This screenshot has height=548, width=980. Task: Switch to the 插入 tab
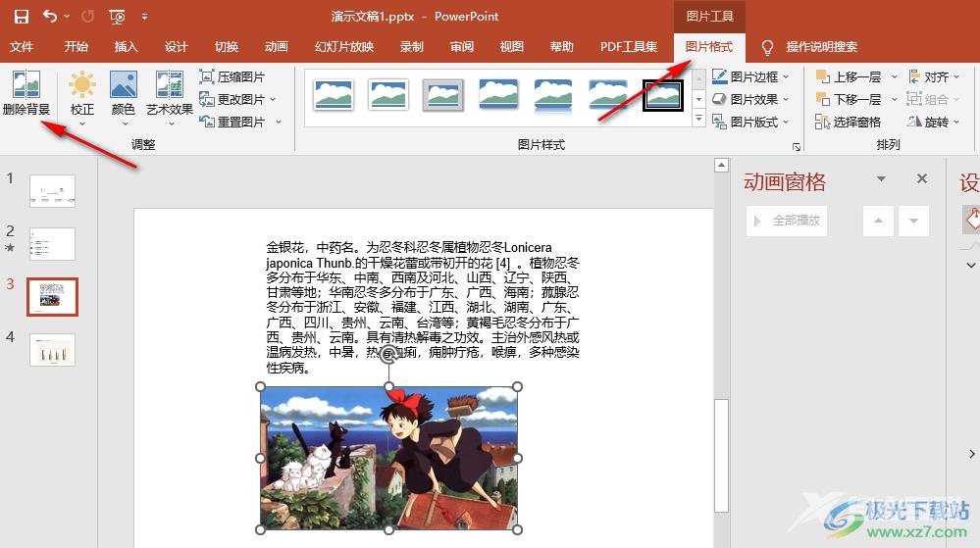click(127, 47)
